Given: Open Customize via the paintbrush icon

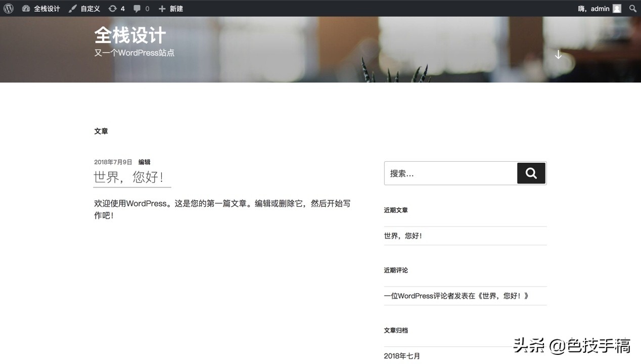Looking at the screenshot, I should (72, 8).
